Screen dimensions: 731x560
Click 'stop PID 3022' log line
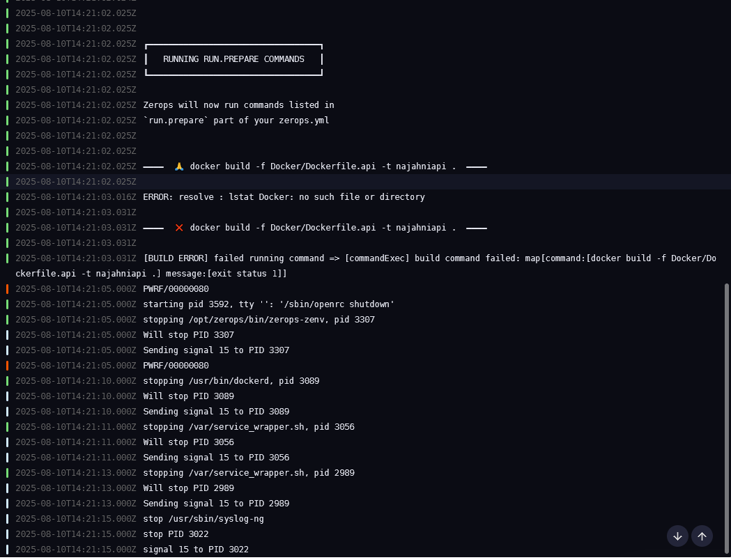pyautogui.click(x=176, y=534)
